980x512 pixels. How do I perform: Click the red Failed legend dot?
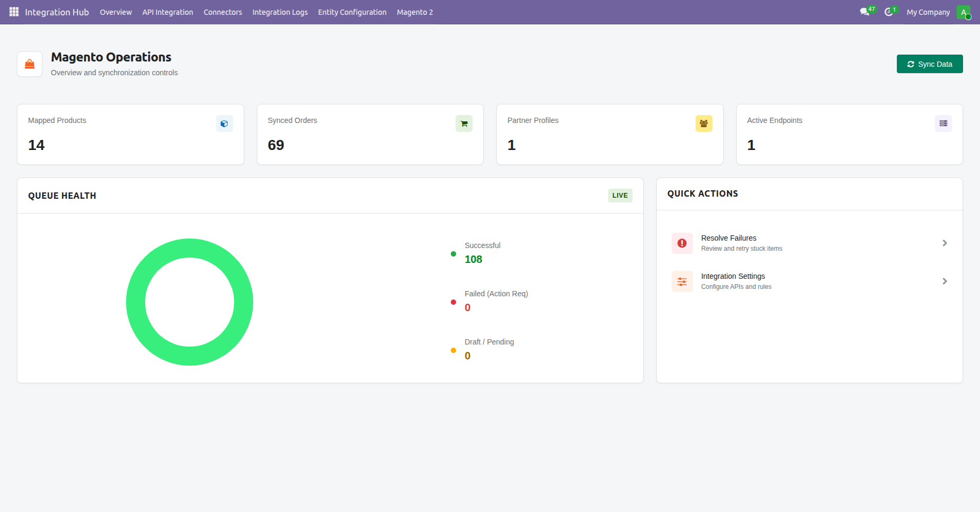pyautogui.click(x=453, y=302)
